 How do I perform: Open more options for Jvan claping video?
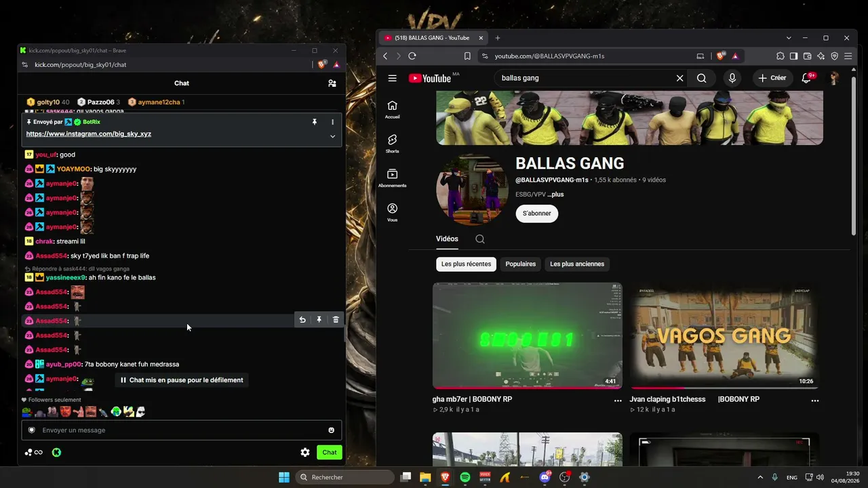point(815,401)
